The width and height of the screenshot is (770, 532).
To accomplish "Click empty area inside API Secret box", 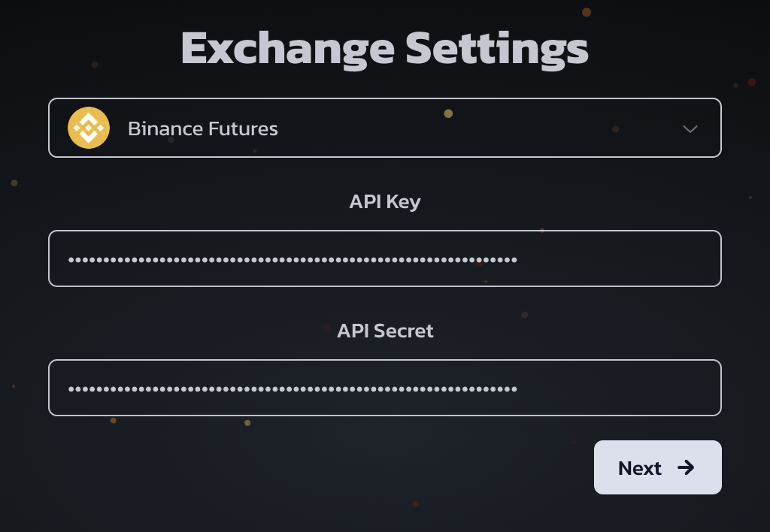I will click(x=619, y=388).
